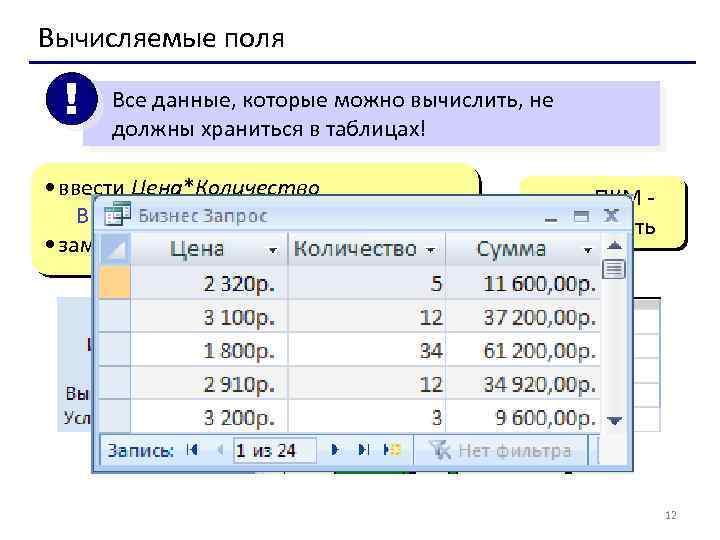
Task: Minimize the Бизнес Запрос window
Action: point(551,219)
